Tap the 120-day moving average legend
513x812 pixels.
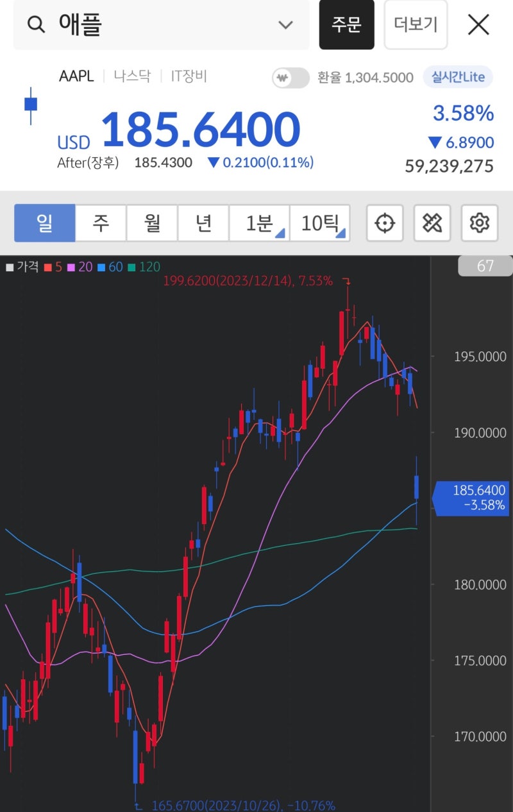tap(144, 266)
